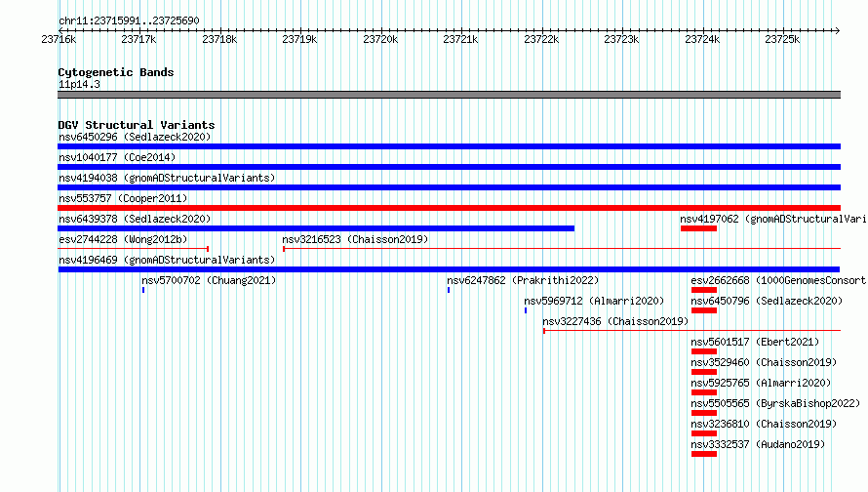Click the 11p14.3 band label
The image size is (868, 492).
point(79,84)
